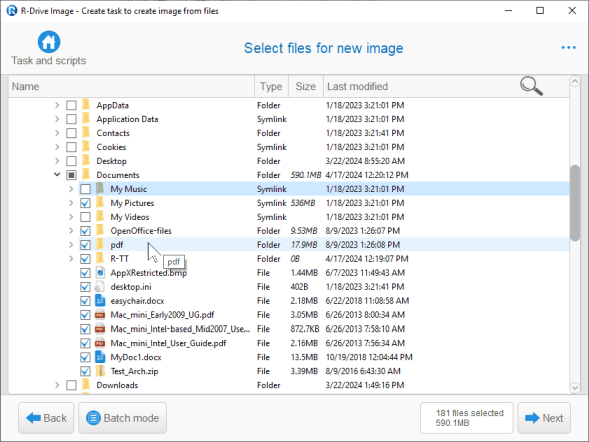Click the Mac_mini_Intel_User_Guide.pdf PDF icon

[100, 343]
